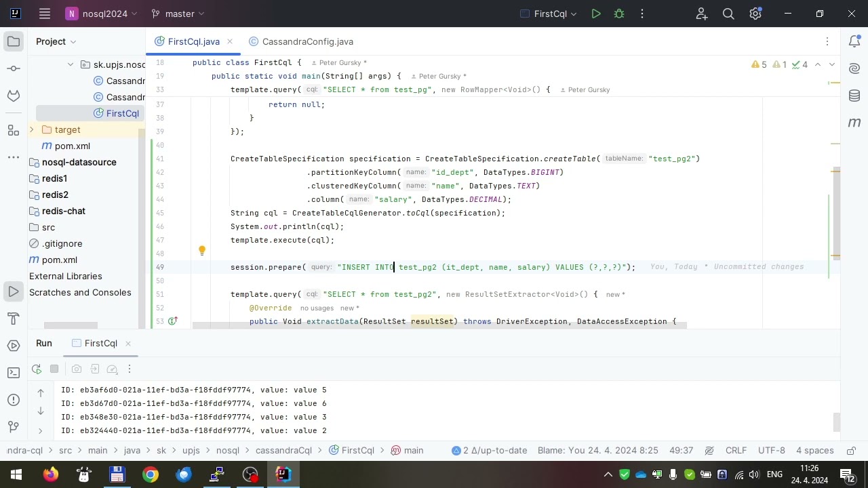Switch to CassandraConfig.java tab
Screen dimensions: 868x488
tap(301, 41)
